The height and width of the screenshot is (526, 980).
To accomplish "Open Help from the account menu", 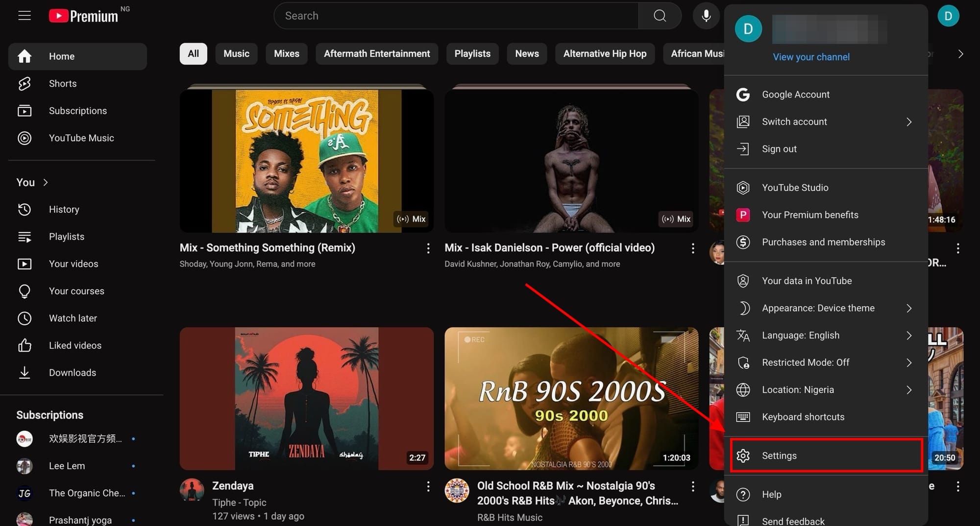I will [x=826, y=495].
